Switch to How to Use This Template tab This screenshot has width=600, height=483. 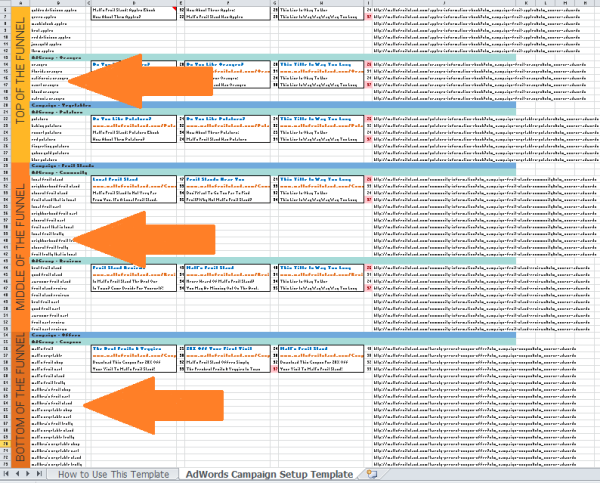coord(111,474)
